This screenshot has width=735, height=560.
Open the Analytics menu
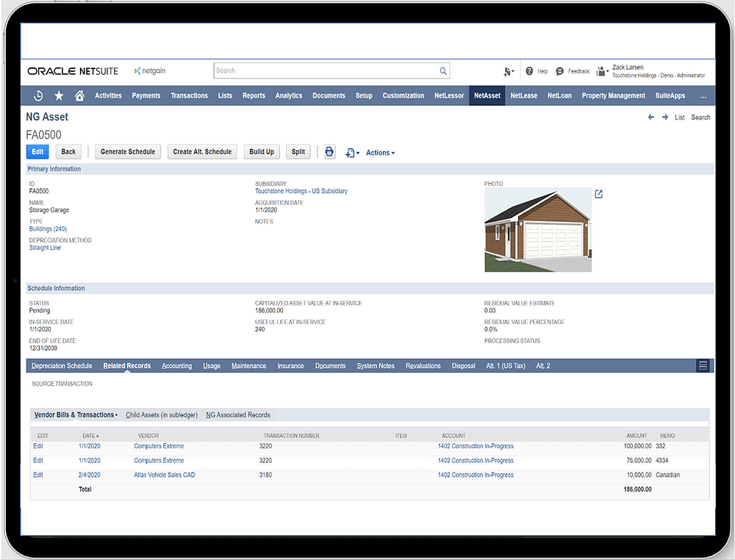(289, 96)
